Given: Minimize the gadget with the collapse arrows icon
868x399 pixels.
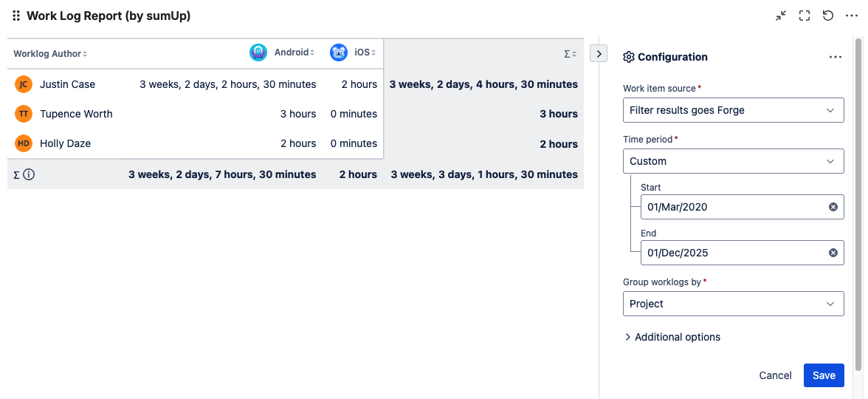Looking at the screenshot, I should (x=781, y=16).
